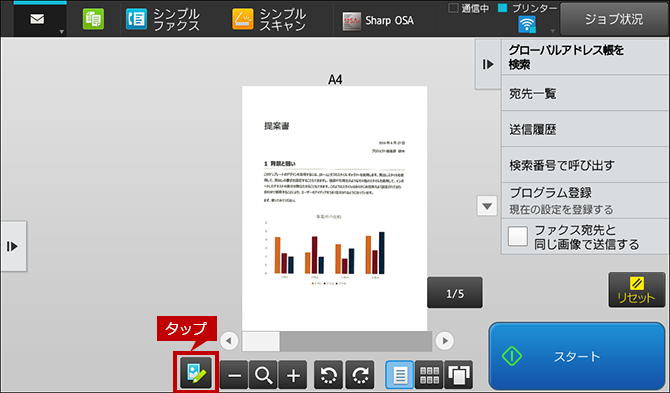The height and width of the screenshot is (393, 670).
Task: Select single page view icon
Action: (x=400, y=375)
